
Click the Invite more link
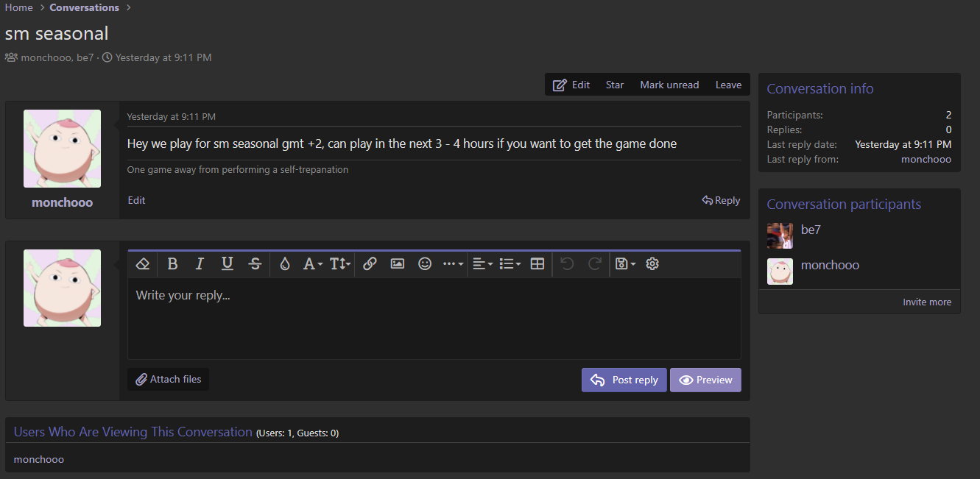tap(927, 302)
